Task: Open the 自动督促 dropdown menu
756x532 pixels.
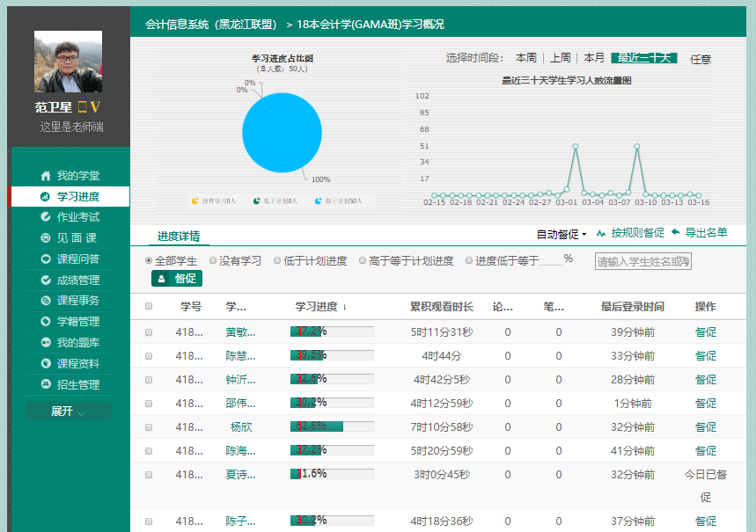Action: coord(561,234)
